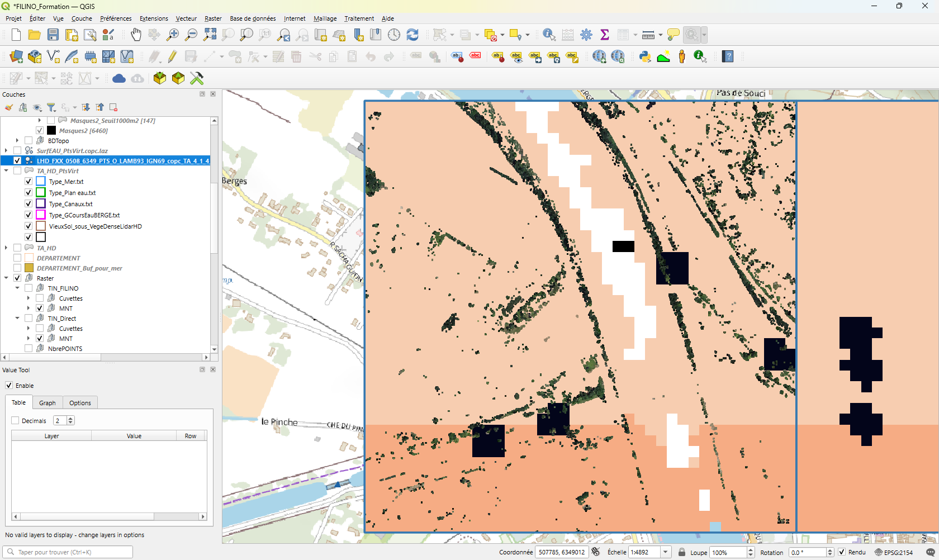Click the Refresh map icon
This screenshot has width=939, height=560.
[412, 35]
